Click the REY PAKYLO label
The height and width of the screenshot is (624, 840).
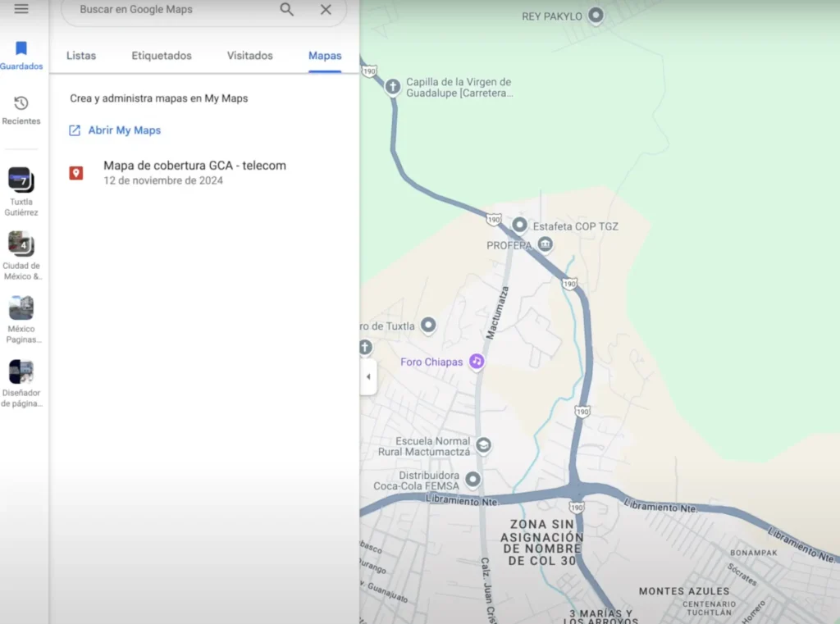point(552,16)
